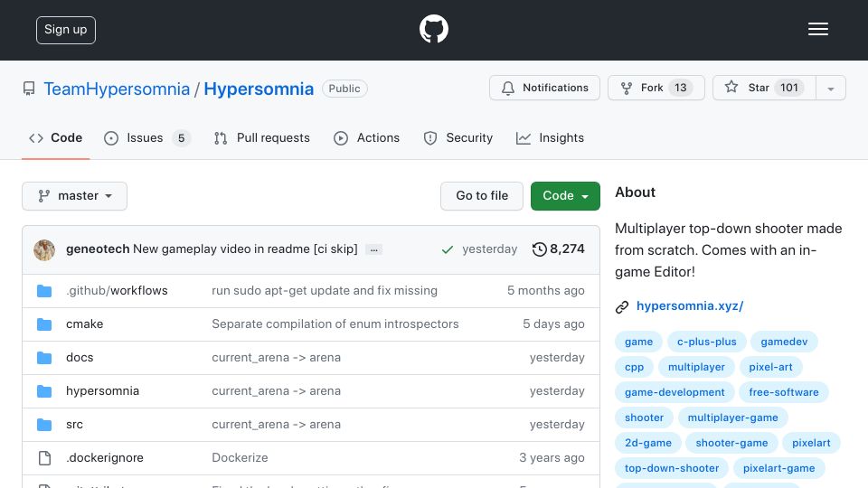The image size is (868, 488).
Task: Open the hypersomnia folder
Action: [102, 391]
